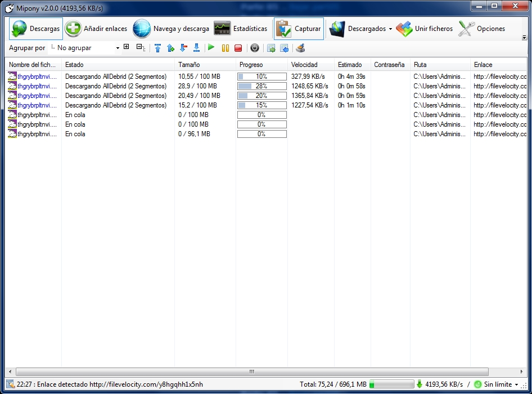
Task: Click the expand all groups plus icon
Action: pos(126,47)
